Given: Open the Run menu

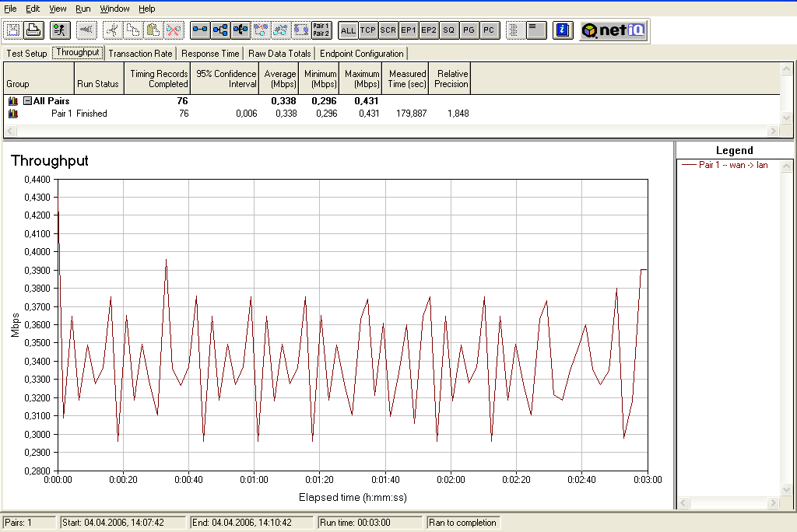Looking at the screenshot, I should click(83, 9).
